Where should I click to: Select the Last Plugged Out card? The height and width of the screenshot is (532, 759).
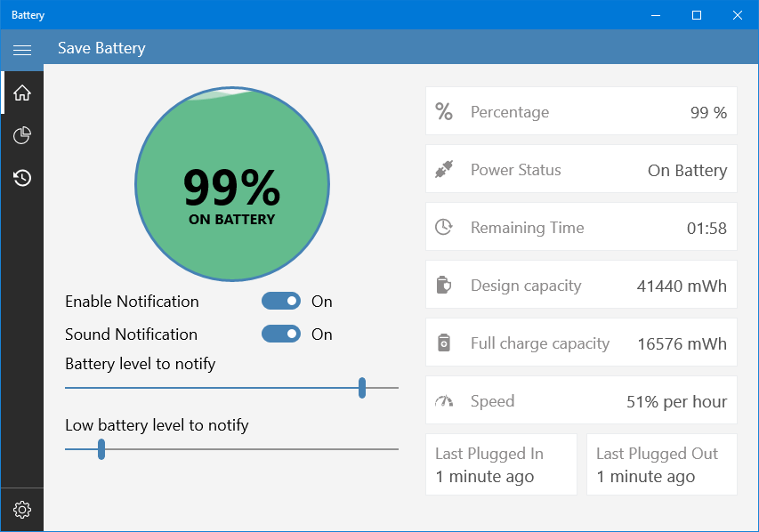pos(662,464)
